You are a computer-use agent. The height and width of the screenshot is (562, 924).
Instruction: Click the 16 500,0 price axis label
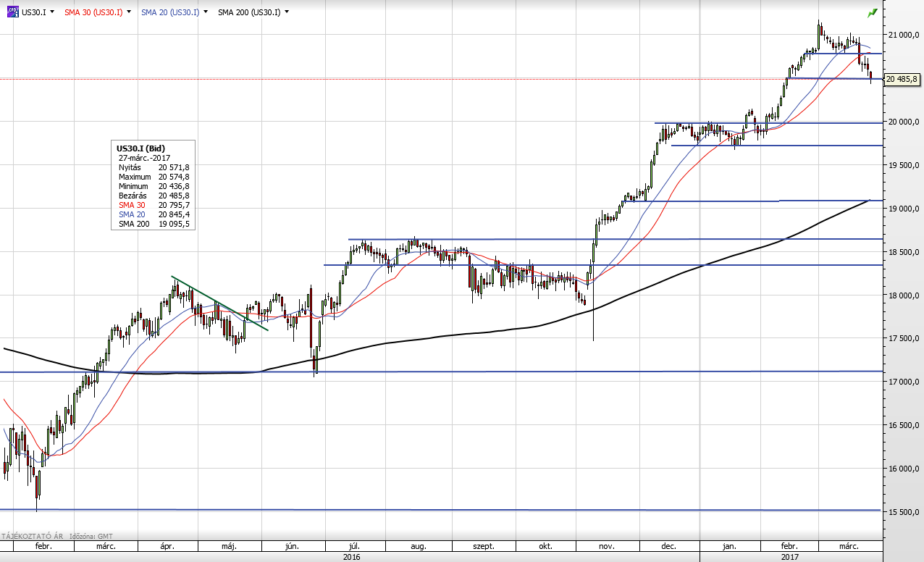click(x=904, y=425)
